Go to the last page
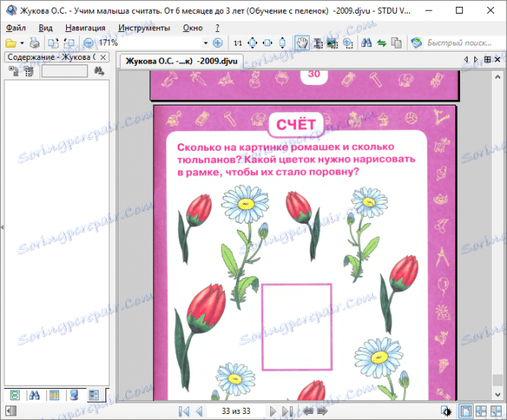The image size is (507, 420). [x=288, y=411]
